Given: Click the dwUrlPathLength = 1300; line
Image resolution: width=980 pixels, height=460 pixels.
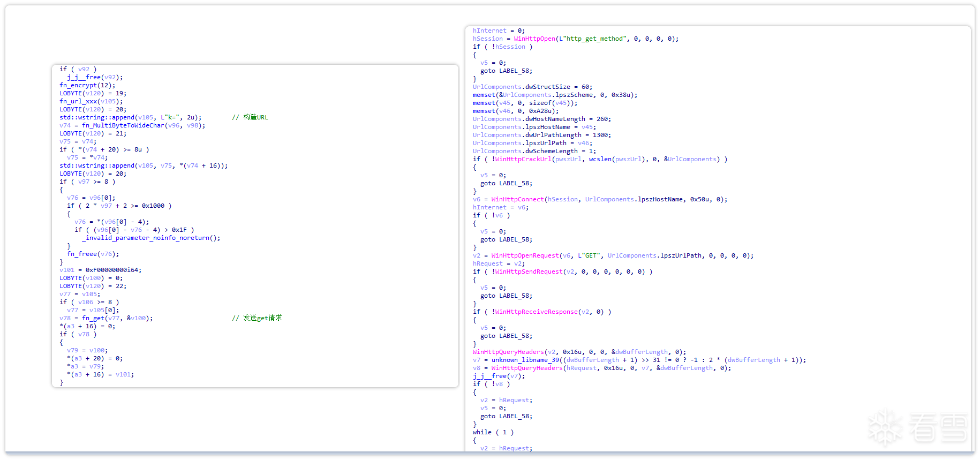Looking at the screenshot, I should pos(542,135).
